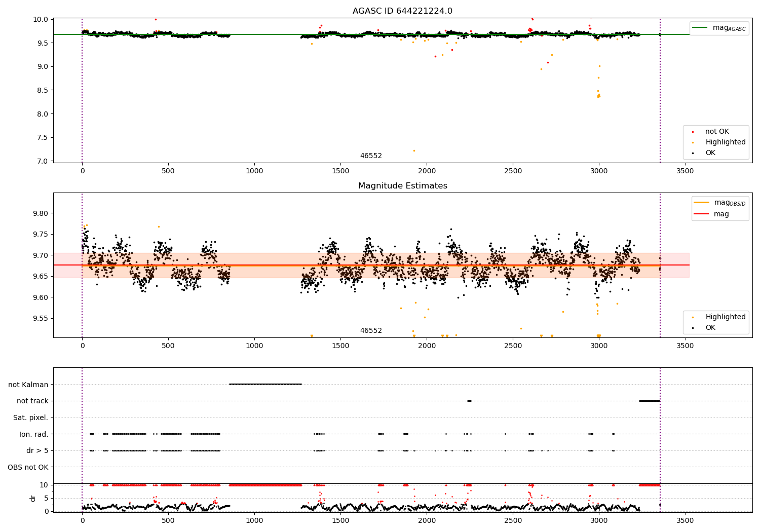Image resolution: width=760 pixels, height=532 pixels.
Task: Click the '9.80' y-tick in Magnitude Estimates plot
Action: point(42,213)
